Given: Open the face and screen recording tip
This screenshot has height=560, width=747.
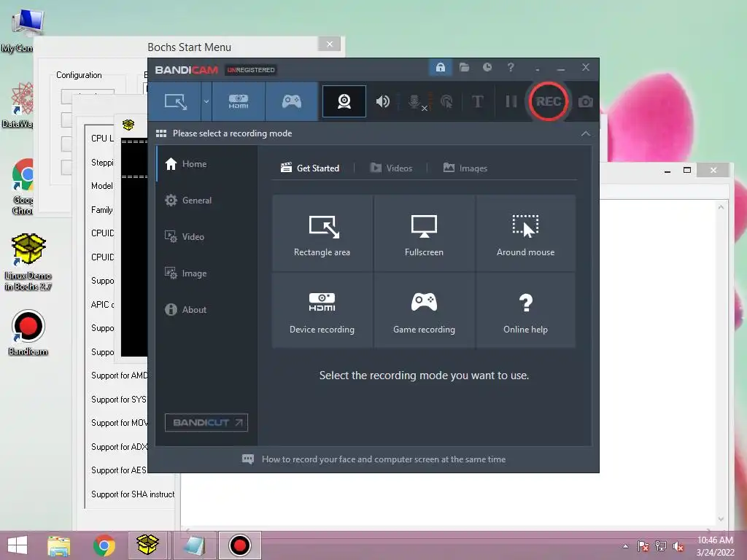Looking at the screenshot, I should pos(374,459).
